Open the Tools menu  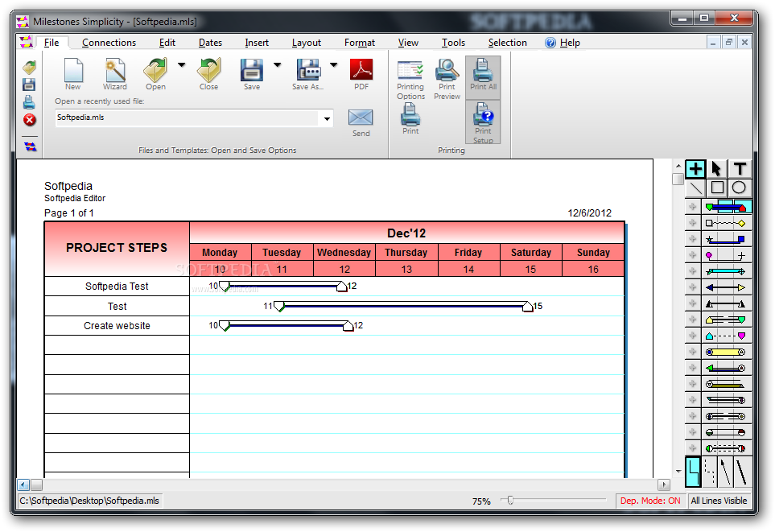(453, 43)
